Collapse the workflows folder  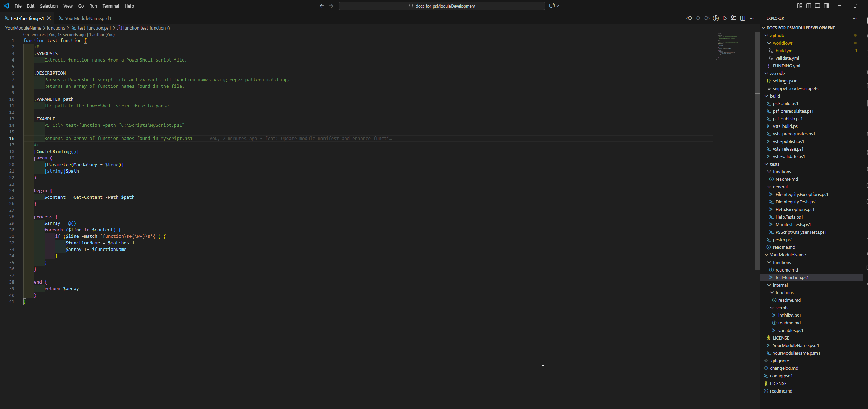coord(769,43)
